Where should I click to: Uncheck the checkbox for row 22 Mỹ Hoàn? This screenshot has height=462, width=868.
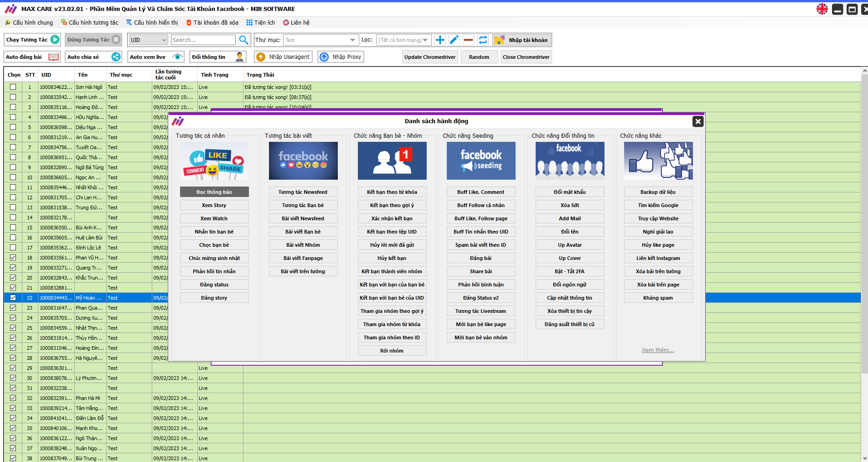[x=13, y=298]
